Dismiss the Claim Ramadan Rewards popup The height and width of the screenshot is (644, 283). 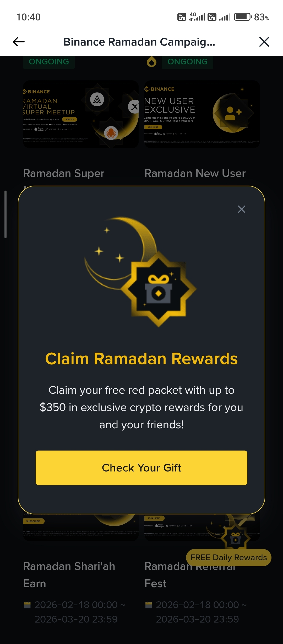242,209
